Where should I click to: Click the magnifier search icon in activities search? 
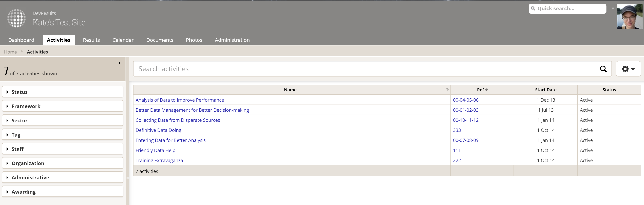603,69
